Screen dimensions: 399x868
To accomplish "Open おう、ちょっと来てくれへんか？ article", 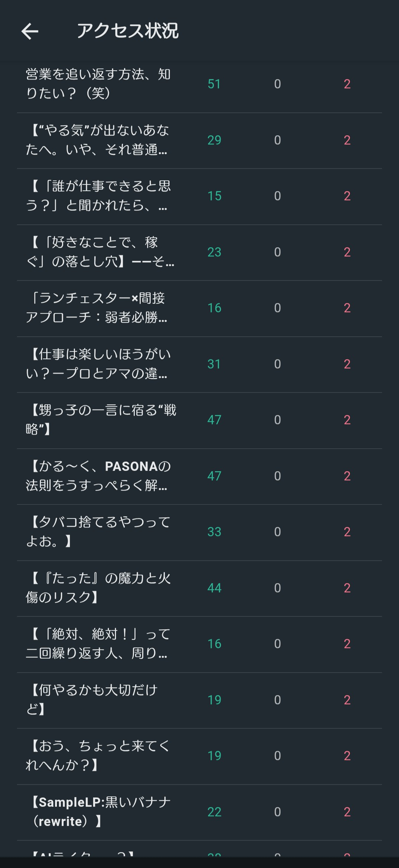I will coord(98,756).
